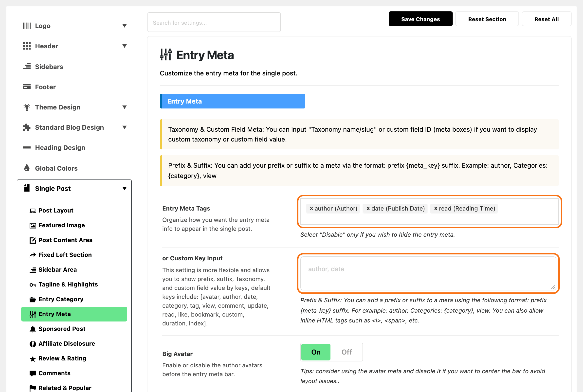583x392 pixels.
Task: Click the Save Changes button
Action: click(x=420, y=19)
